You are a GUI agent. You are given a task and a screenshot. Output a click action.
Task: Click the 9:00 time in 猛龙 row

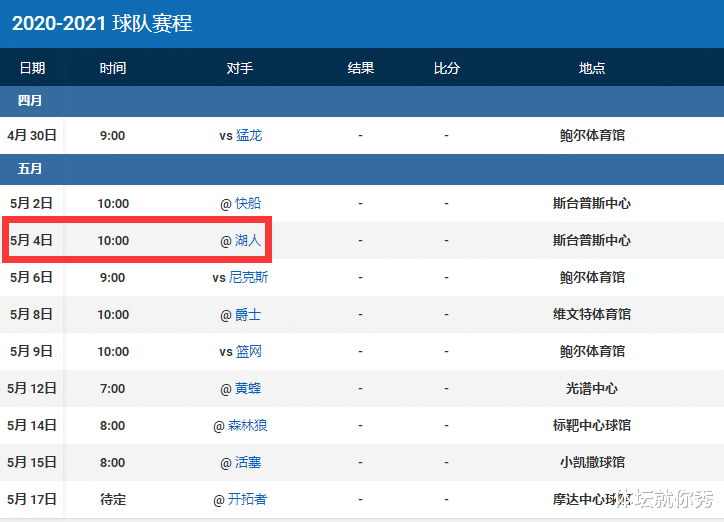[113, 135]
